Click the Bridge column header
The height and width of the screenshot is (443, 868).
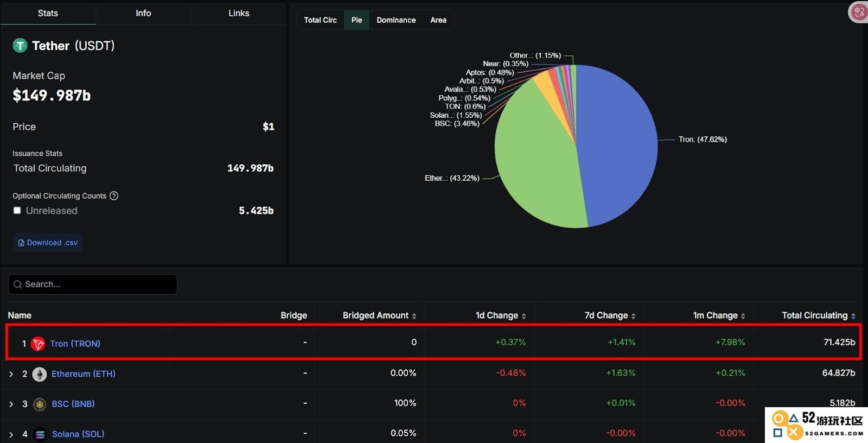pos(293,315)
